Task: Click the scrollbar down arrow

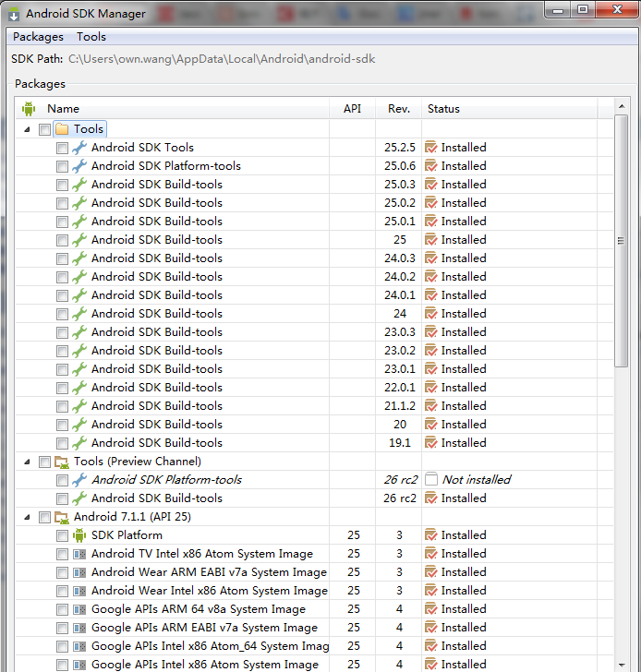Action: 622,666
